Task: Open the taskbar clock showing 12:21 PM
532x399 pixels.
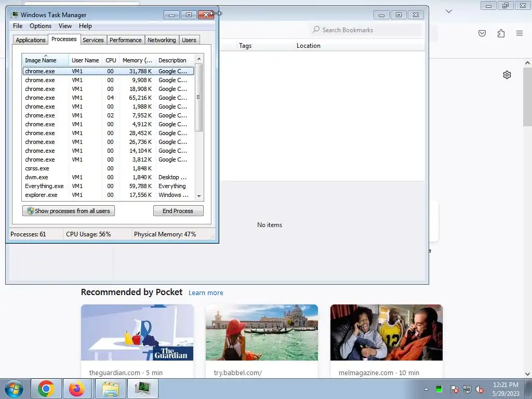Action: 506,389
